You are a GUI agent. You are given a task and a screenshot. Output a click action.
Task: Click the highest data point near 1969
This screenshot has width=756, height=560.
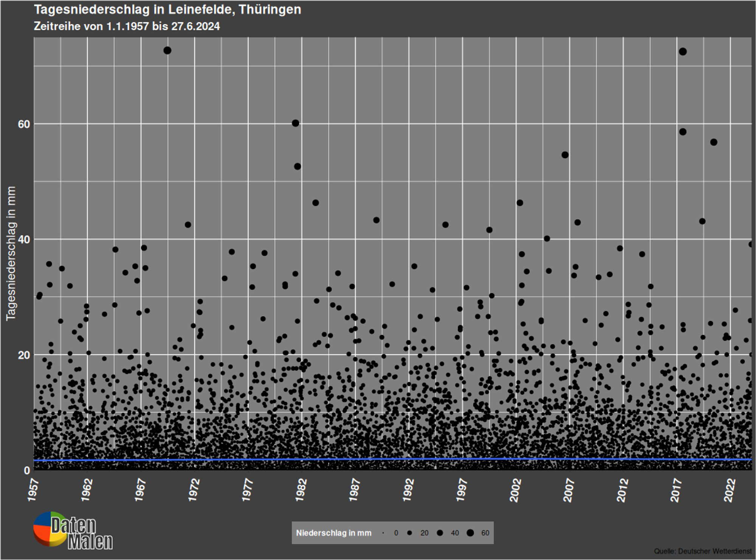[167, 51]
